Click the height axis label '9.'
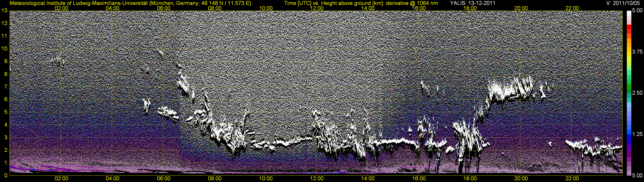 [6, 61]
